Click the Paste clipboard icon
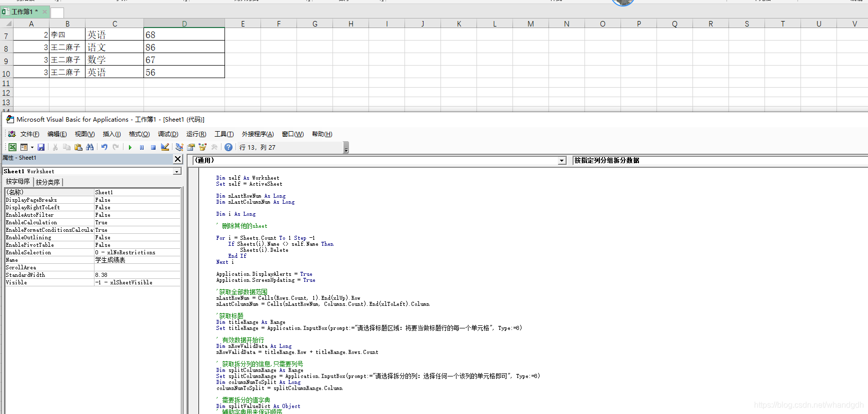 click(78, 147)
